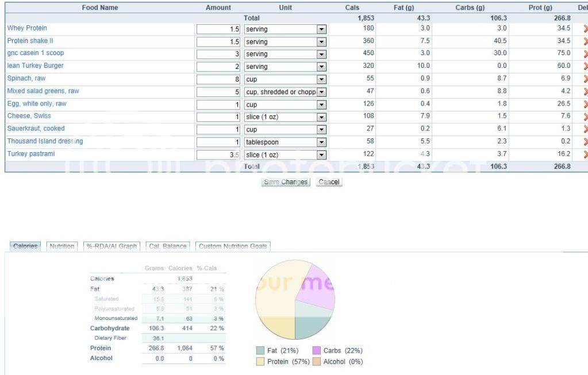Remove Thousand Island dressing entry

pos(585,142)
